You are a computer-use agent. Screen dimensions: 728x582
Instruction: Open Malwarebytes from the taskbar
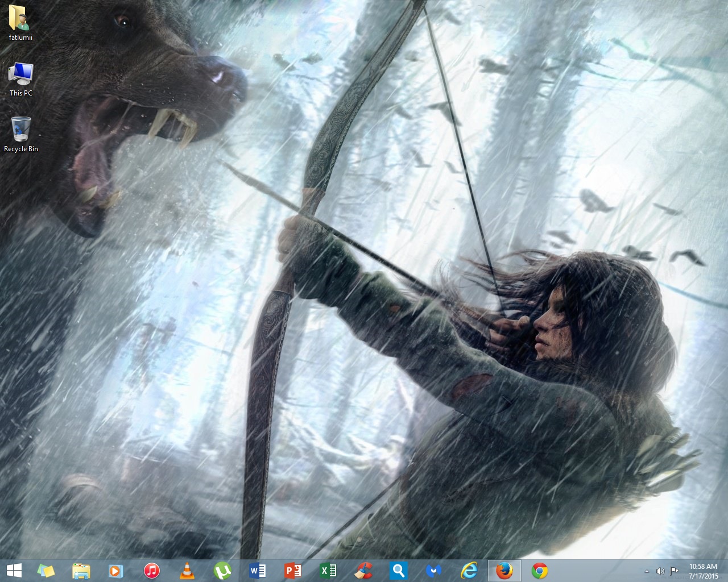coord(434,571)
